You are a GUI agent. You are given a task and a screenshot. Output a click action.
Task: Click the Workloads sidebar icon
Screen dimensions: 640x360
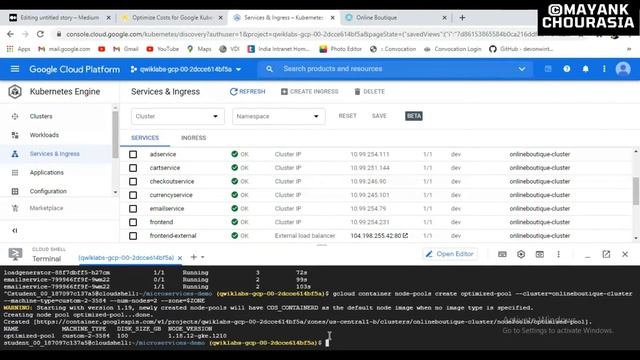pyautogui.click(x=15, y=135)
